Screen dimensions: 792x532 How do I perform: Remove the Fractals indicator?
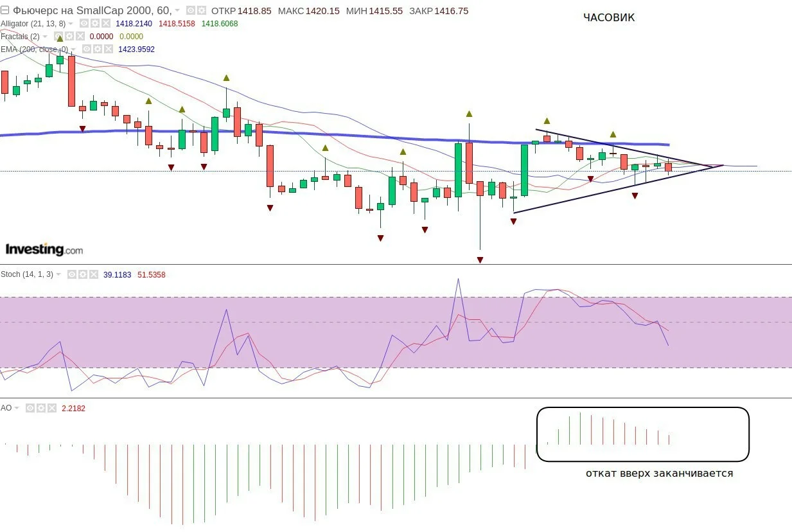[80, 37]
